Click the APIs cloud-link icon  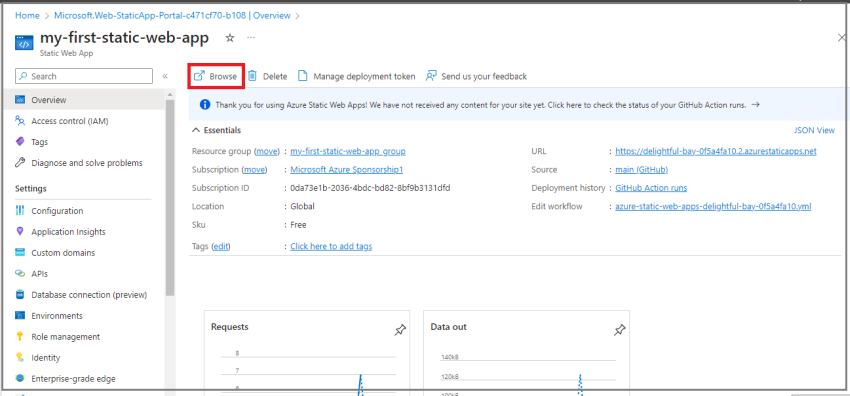point(20,274)
